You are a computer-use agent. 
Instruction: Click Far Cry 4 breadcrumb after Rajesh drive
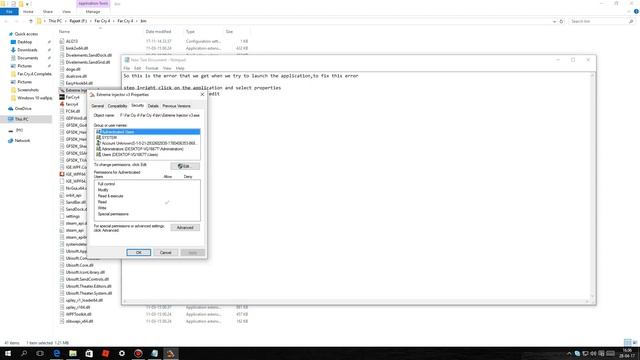click(x=102, y=21)
